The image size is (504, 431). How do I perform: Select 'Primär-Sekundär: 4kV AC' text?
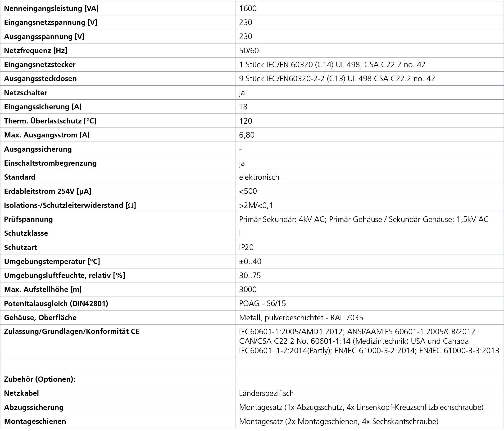tap(282, 219)
